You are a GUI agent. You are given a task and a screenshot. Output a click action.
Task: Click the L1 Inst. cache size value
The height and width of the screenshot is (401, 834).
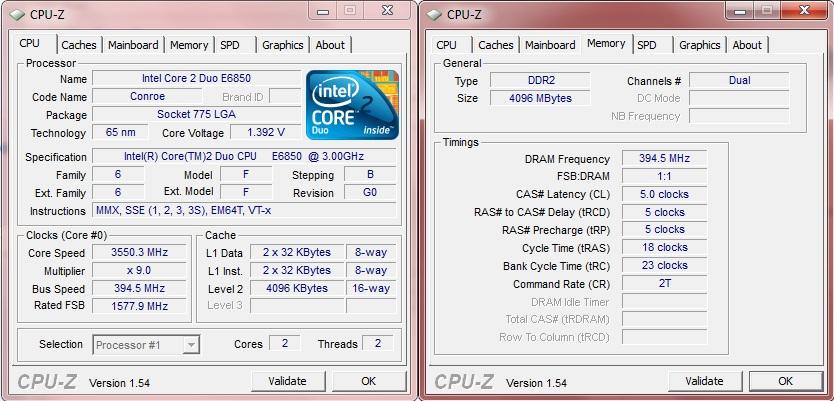(x=297, y=270)
